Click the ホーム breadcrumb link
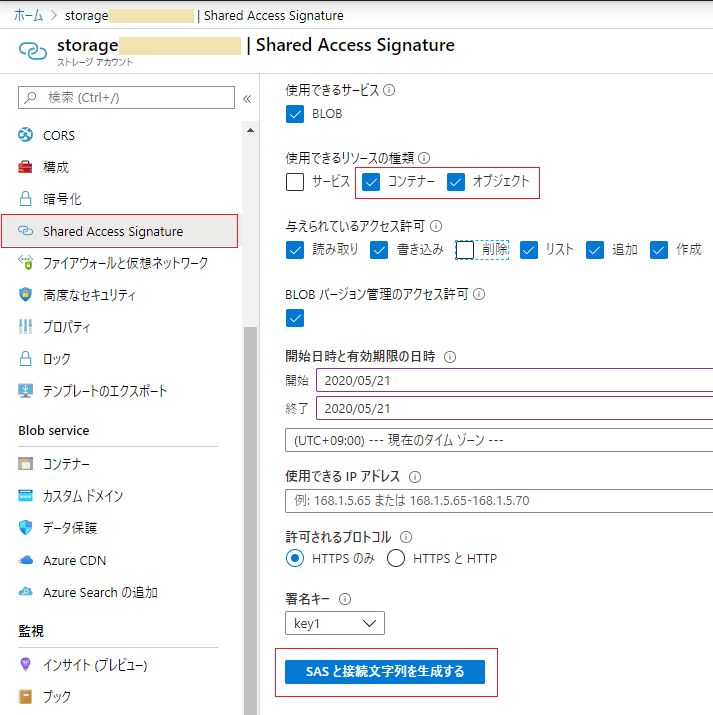Image resolution: width=713 pixels, height=715 pixels. pyautogui.click(x=28, y=16)
